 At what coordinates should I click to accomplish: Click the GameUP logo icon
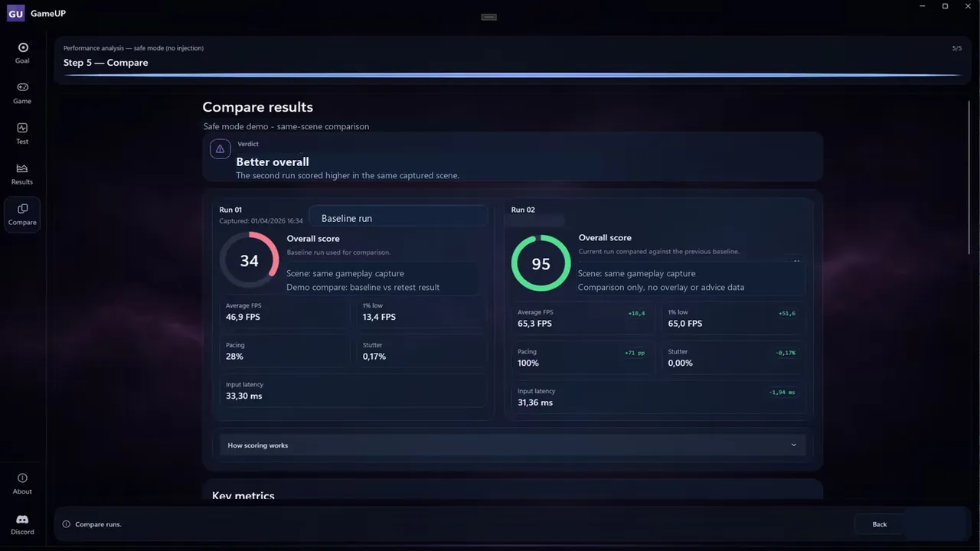click(x=15, y=13)
